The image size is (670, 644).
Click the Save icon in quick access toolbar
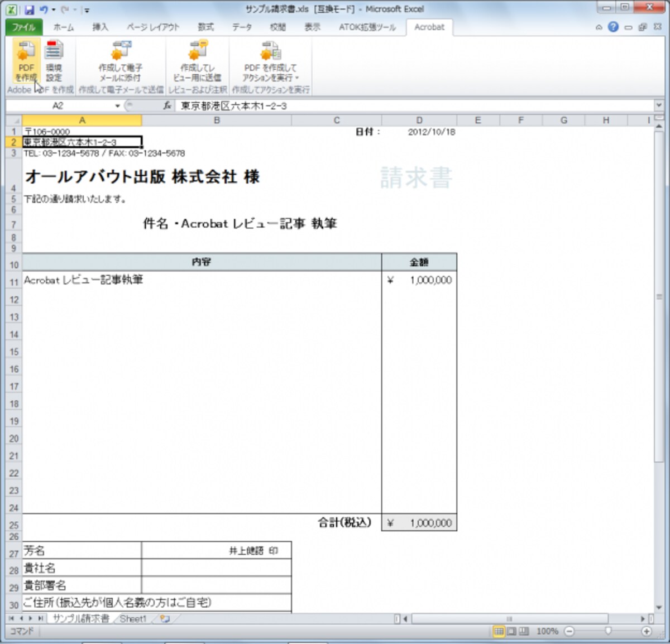tap(29, 9)
